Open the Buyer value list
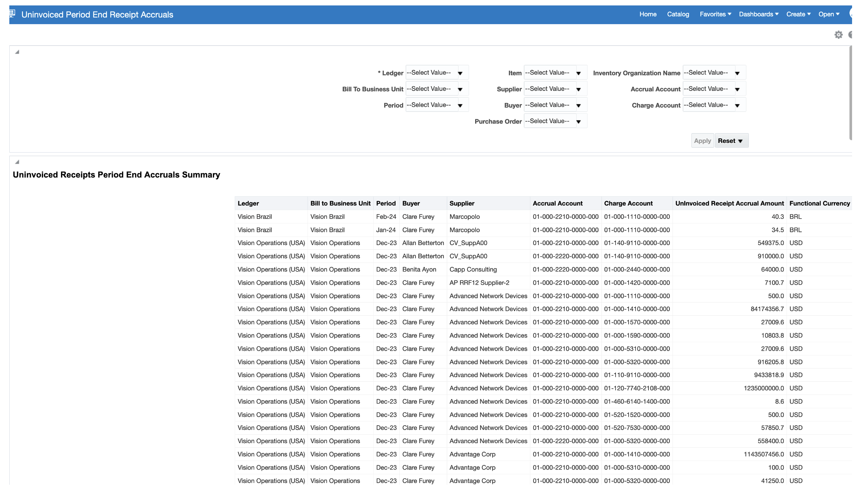This screenshot has height=501, width=868. [x=579, y=104]
